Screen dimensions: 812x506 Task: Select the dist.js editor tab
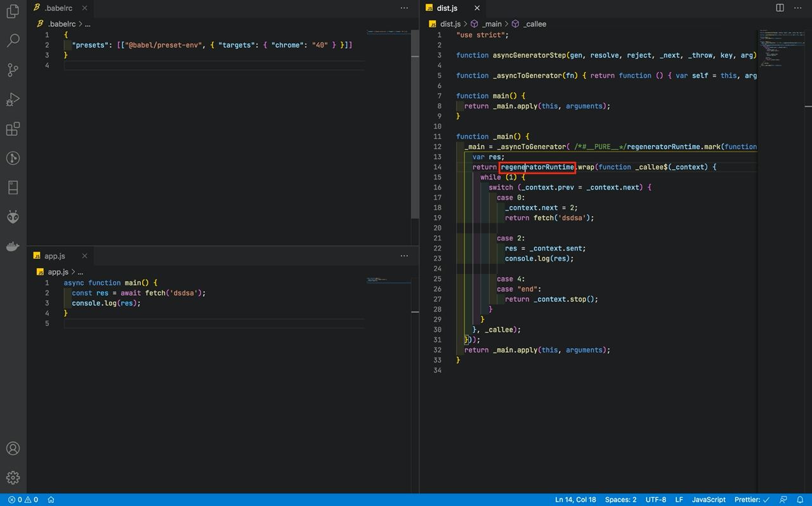click(x=447, y=8)
